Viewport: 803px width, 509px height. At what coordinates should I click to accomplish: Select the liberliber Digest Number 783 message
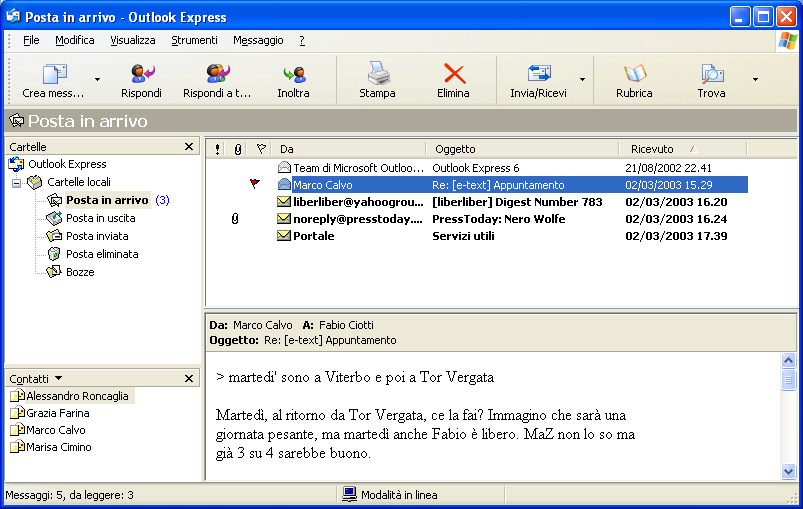pyautogui.click(x=477, y=202)
